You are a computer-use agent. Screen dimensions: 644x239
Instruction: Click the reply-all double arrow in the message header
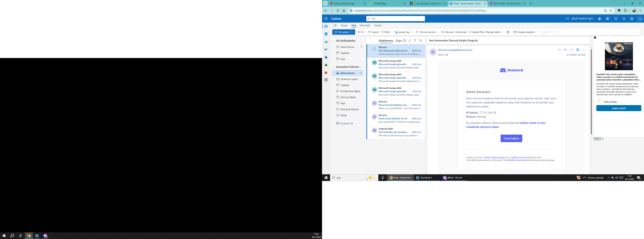(566, 50)
